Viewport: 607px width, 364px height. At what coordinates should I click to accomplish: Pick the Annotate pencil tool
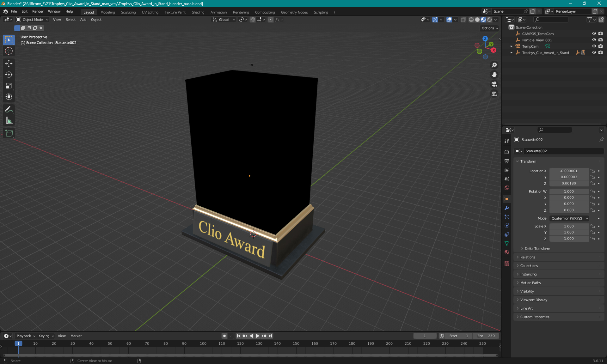pyautogui.click(x=9, y=110)
